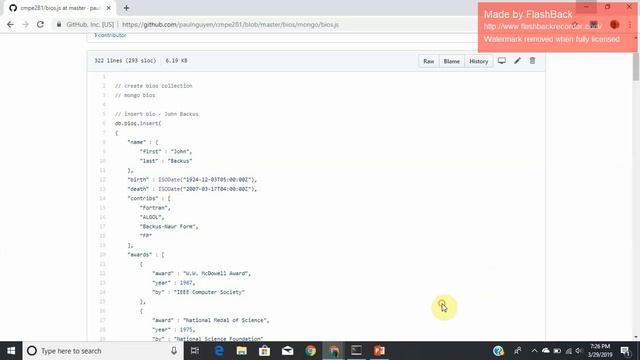Open the clock showing 7:26 PM
This screenshot has height=360, width=640.
[x=600, y=351]
